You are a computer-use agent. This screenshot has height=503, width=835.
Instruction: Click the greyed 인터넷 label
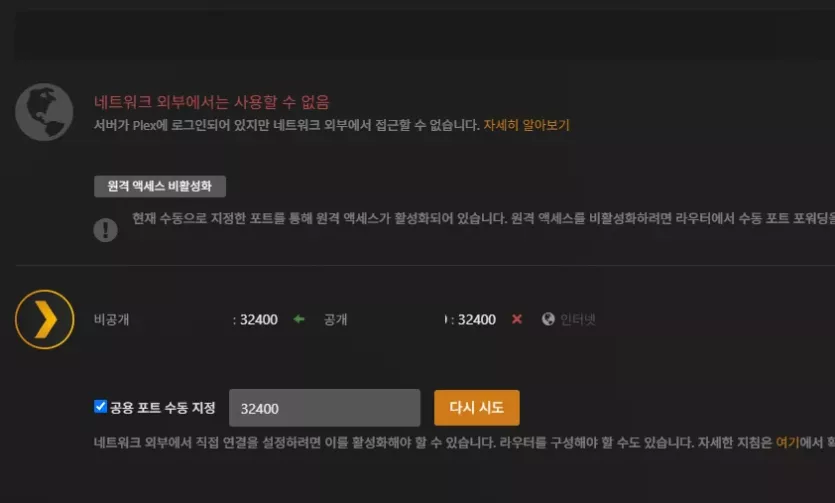578,319
